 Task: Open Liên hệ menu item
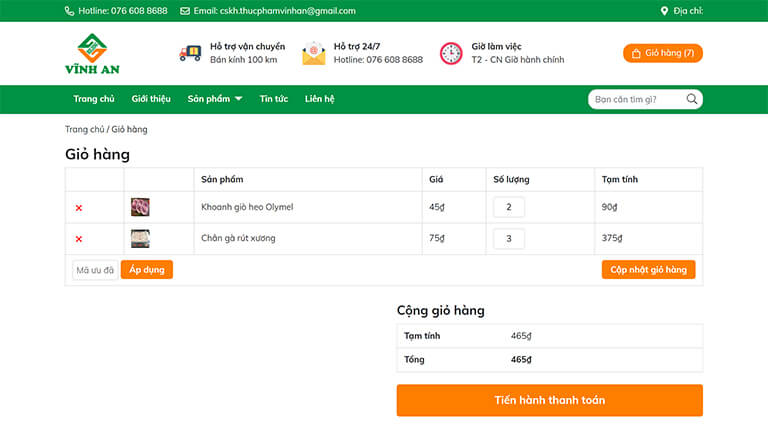point(319,99)
